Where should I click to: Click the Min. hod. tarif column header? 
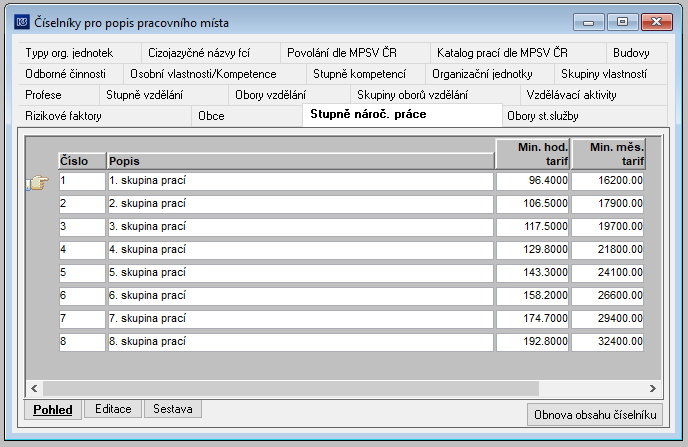pos(533,154)
